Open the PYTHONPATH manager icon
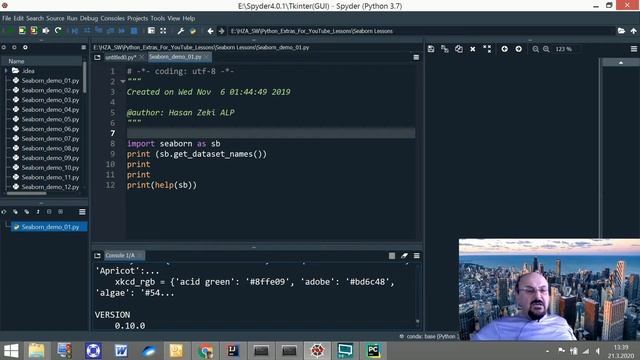This screenshot has width=640, height=360. tap(193, 31)
